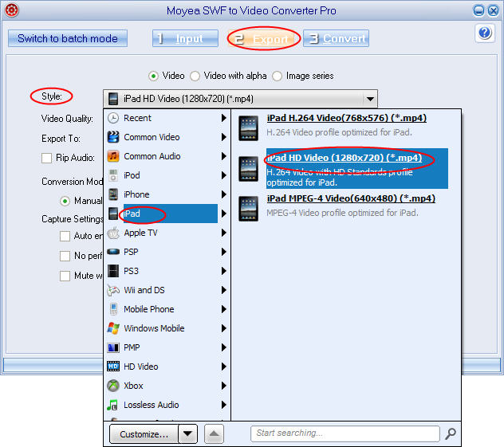The width and height of the screenshot is (504, 447).
Task: Click the Common Audio music icon
Action: (113, 156)
